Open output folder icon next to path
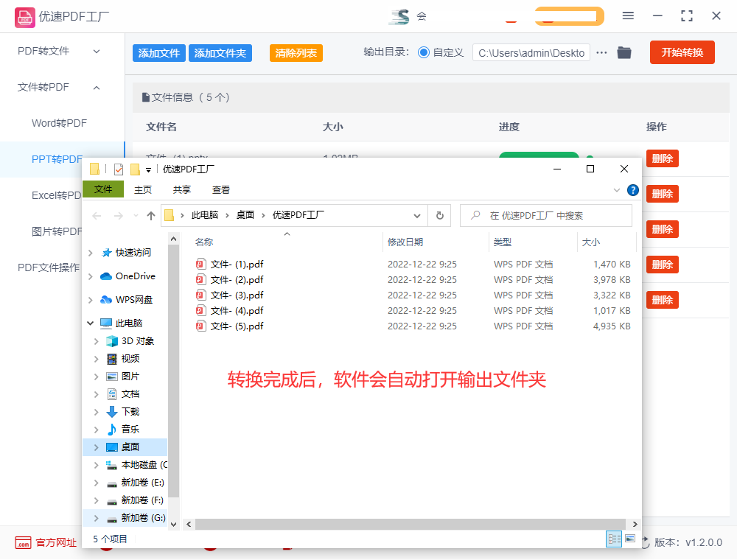This screenshot has width=737, height=560. click(x=624, y=52)
